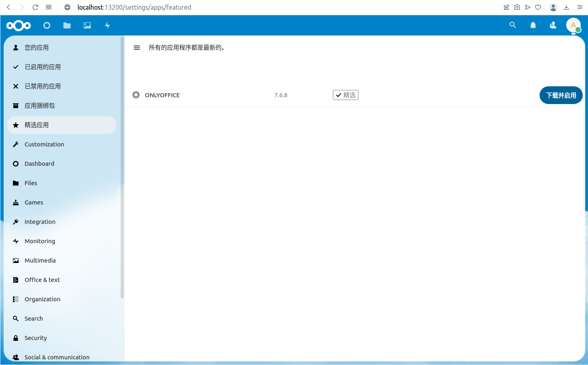Open Games app category
Viewport: 588px width, 365px height.
pos(62,202)
